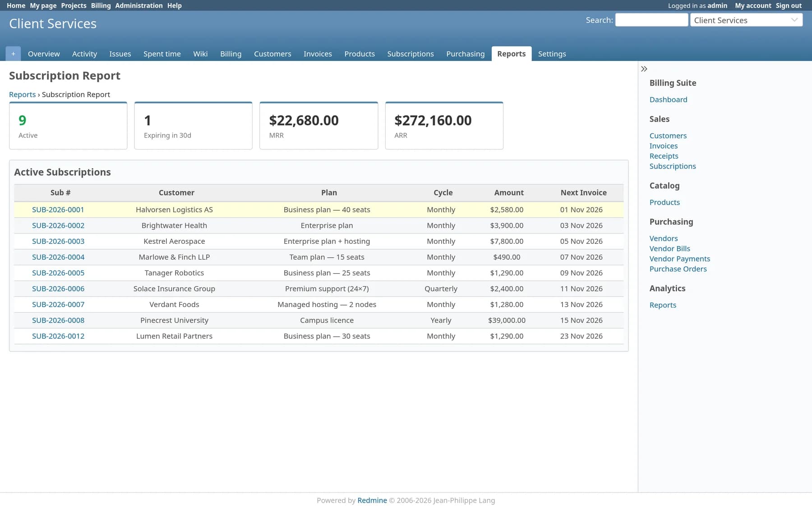This screenshot has width=812, height=508.
Task: Click Home in the top menu
Action: pos(16,5)
